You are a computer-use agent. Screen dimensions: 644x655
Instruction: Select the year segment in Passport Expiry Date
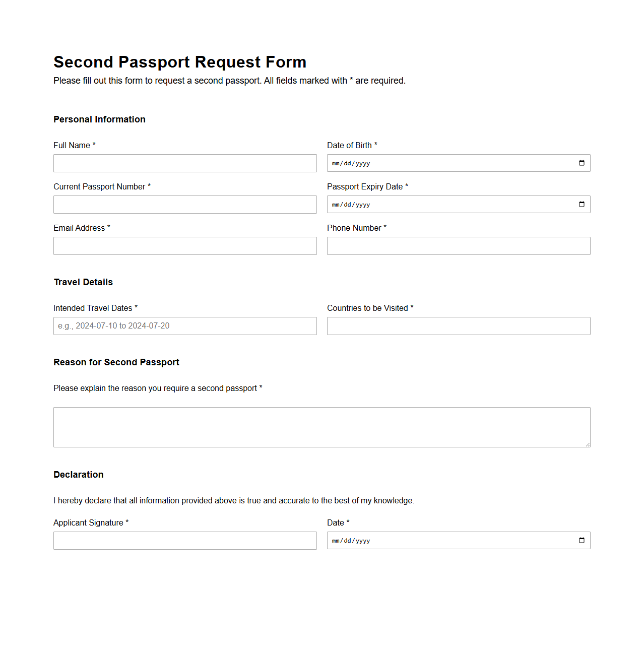[362, 204]
